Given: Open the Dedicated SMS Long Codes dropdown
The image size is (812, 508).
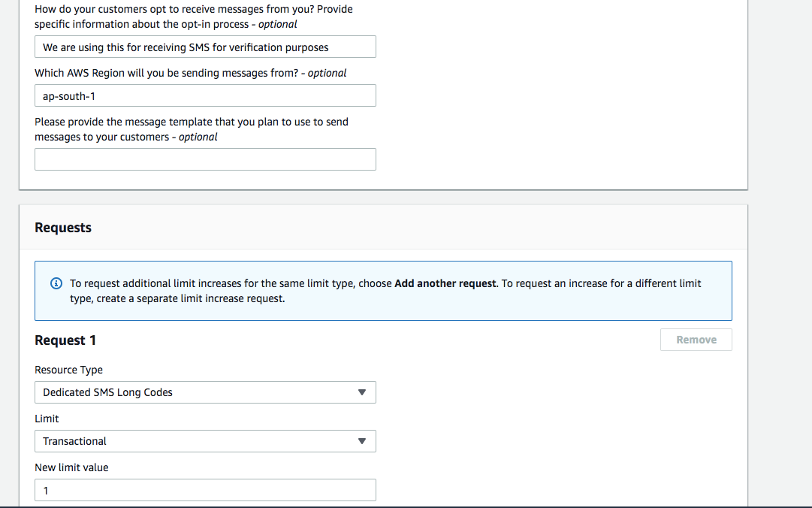Looking at the screenshot, I should [205, 392].
